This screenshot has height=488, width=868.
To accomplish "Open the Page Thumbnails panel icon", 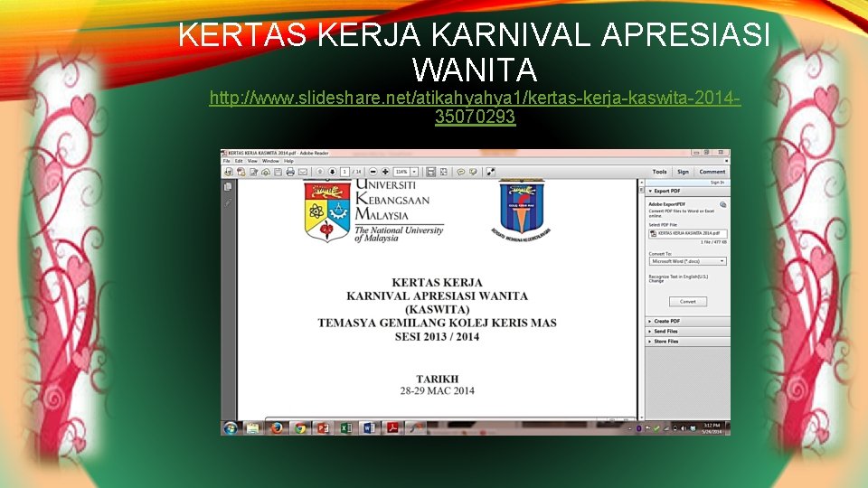I will point(228,187).
